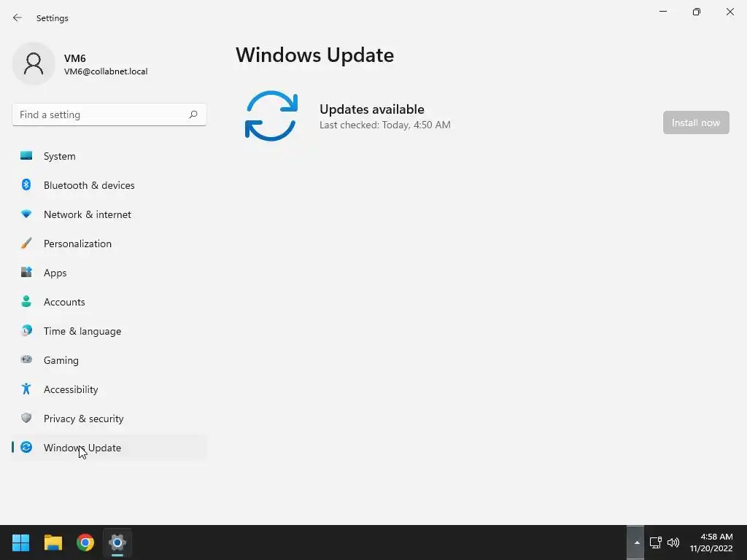Click the Updates available status text

coord(371,109)
